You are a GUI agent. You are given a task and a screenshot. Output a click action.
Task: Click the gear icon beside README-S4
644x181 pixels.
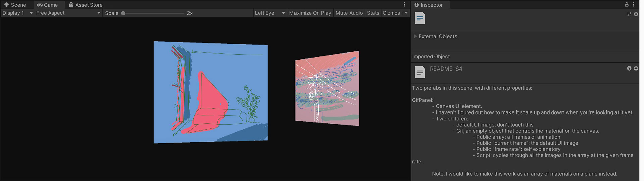click(x=636, y=69)
